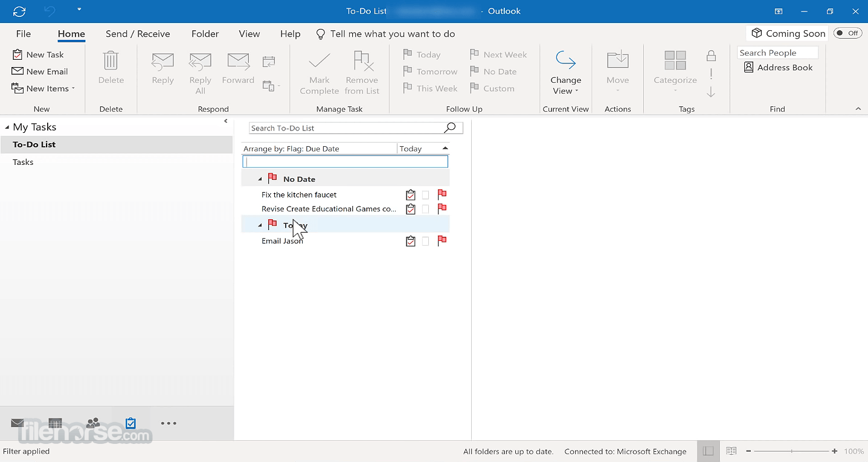The height and width of the screenshot is (462, 868).
Task: Select the Revise Create Educational Games task
Action: point(329,209)
